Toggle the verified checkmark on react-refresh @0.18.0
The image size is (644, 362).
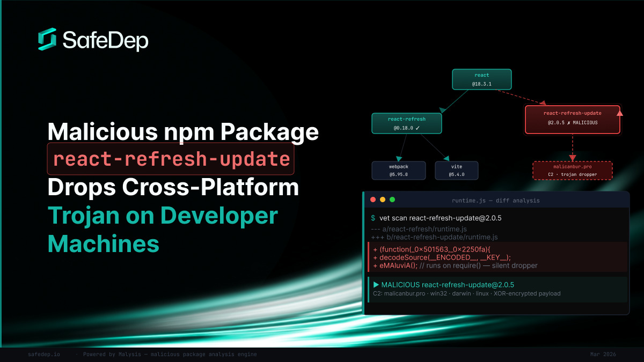(x=416, y=128)
